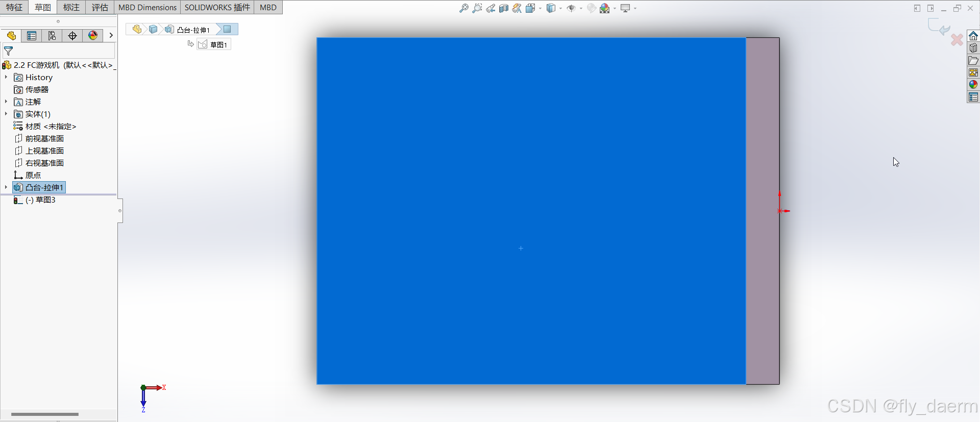980x422 pixels.
Task: Select the SOLIDWORKS 插件 tab
Action: pos(217,7)
